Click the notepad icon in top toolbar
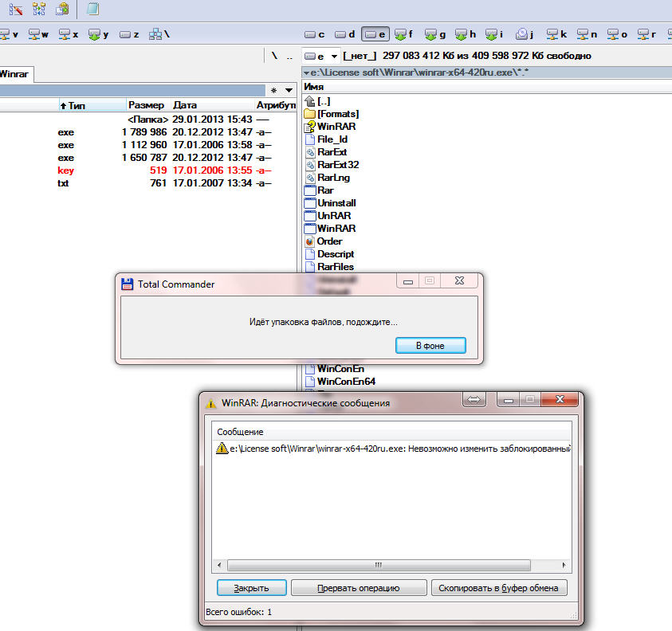 [x=93, y=9]
